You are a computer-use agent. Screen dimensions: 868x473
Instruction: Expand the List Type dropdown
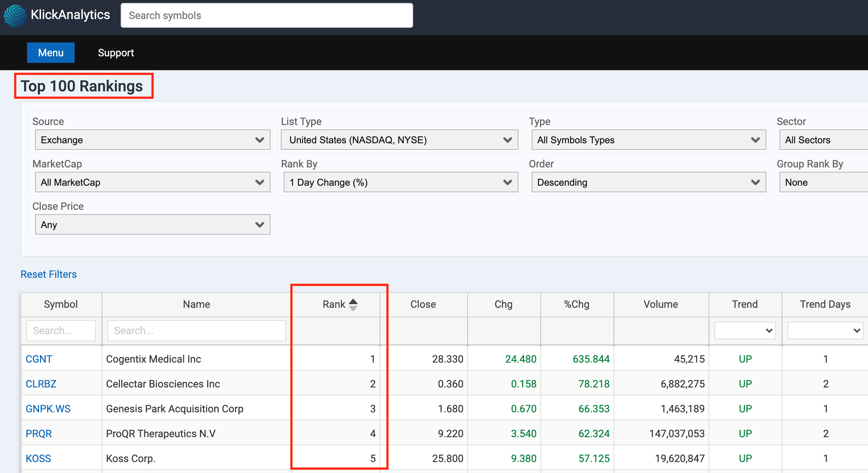tap(400, 140)
